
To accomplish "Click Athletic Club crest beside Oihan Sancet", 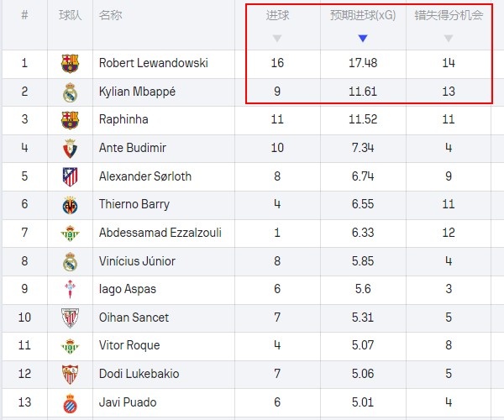I will 70,318.
